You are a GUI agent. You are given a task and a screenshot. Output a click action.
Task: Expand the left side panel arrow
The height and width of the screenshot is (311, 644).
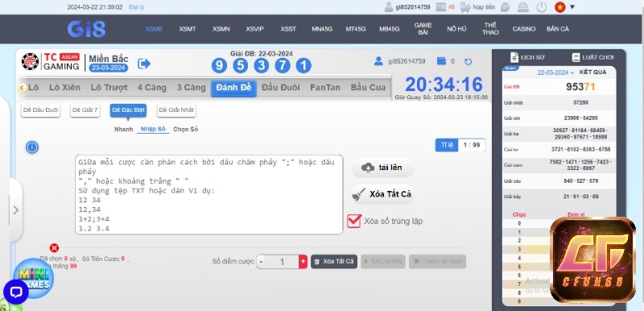15,210
